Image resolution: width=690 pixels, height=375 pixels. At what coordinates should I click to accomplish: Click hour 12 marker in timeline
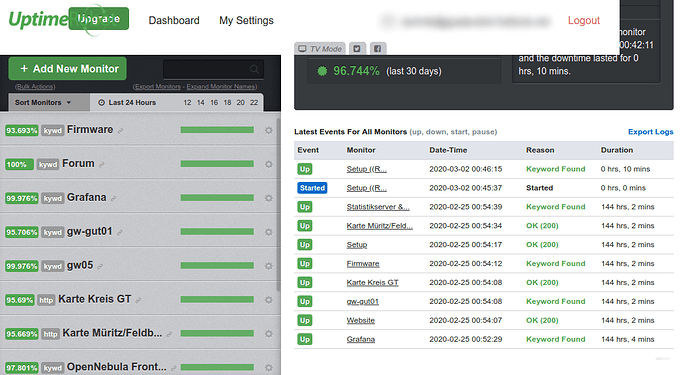coord(187,103)
